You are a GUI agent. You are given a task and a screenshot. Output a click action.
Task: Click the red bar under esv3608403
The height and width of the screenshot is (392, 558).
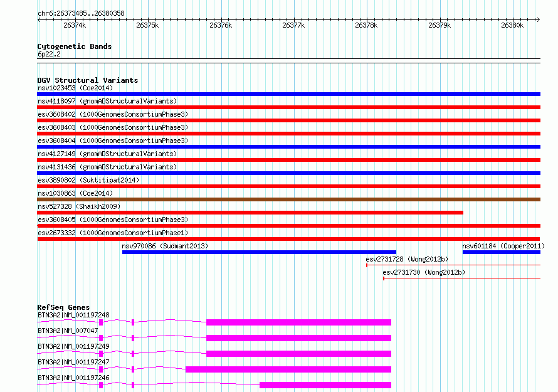(288, 134)
